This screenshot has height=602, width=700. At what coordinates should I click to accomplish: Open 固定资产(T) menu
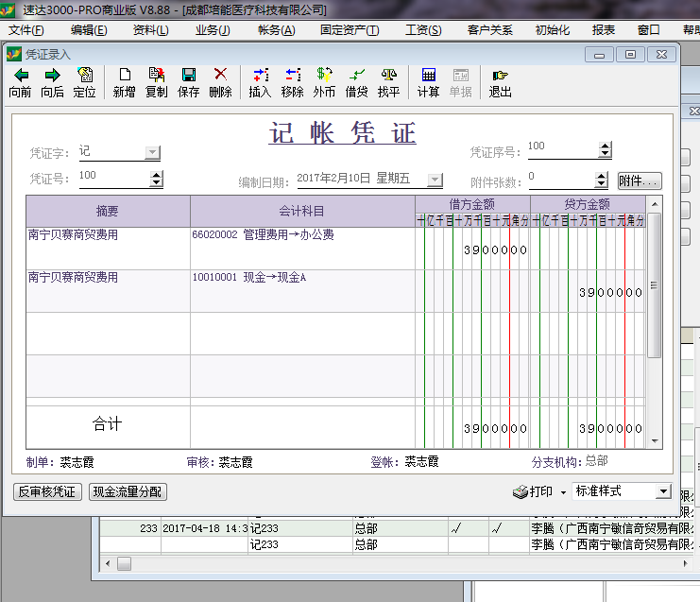click(350, 30)
